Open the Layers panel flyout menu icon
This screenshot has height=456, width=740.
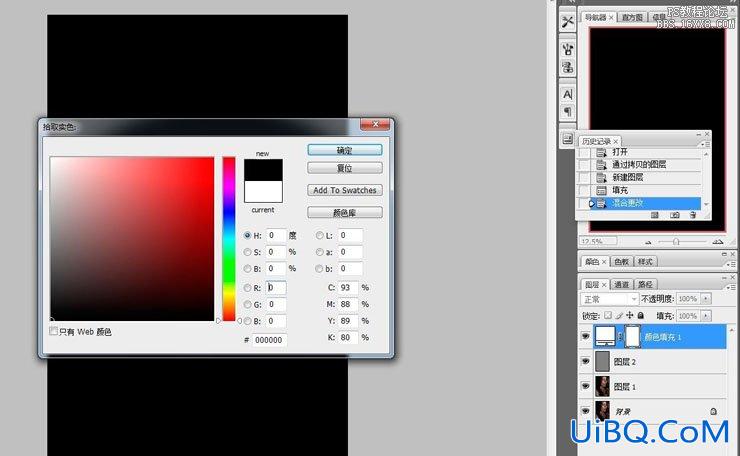tap(731, 287)
